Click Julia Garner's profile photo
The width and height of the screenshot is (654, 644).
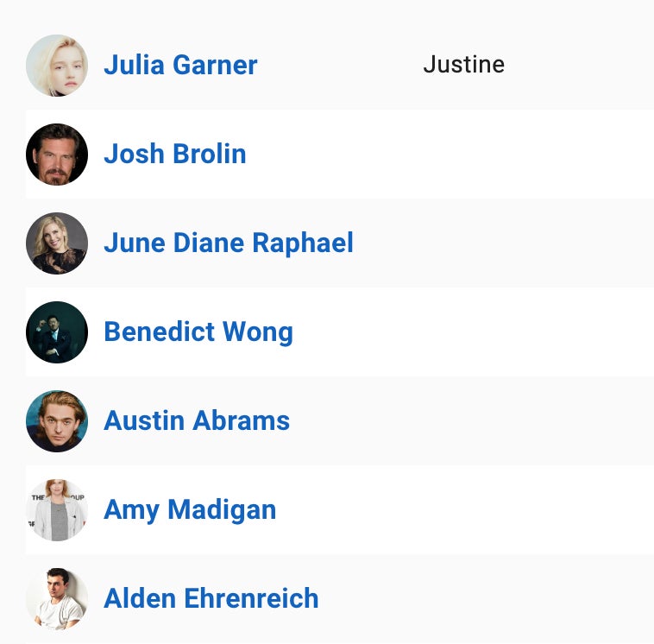pos(57,66)
